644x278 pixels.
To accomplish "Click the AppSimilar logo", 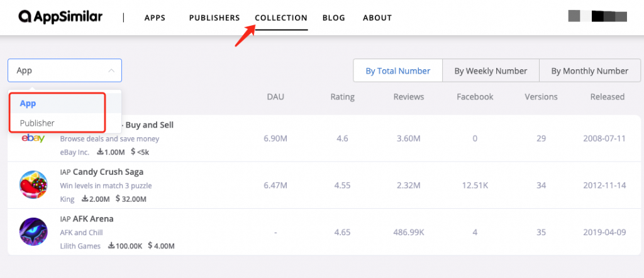I will (60, 17).
